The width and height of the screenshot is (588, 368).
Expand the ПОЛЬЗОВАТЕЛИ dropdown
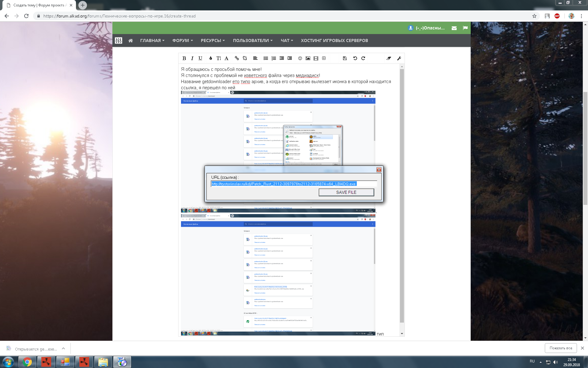click(253, 40)
